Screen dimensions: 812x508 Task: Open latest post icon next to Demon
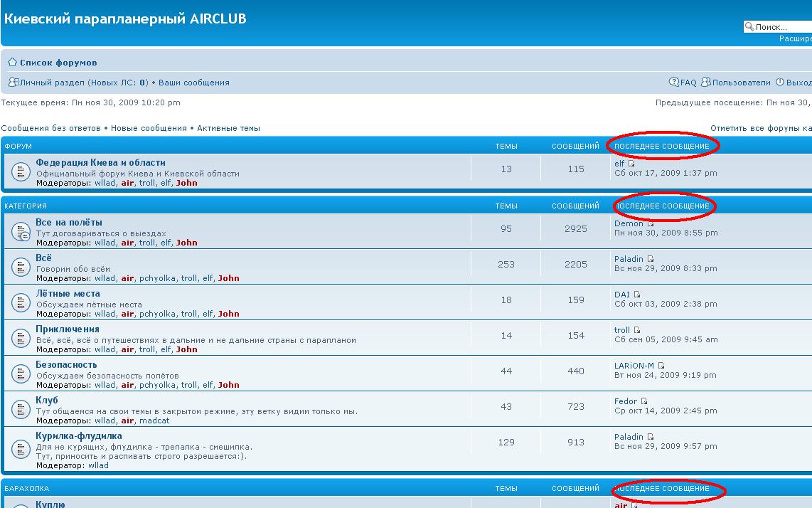(651, 223)
